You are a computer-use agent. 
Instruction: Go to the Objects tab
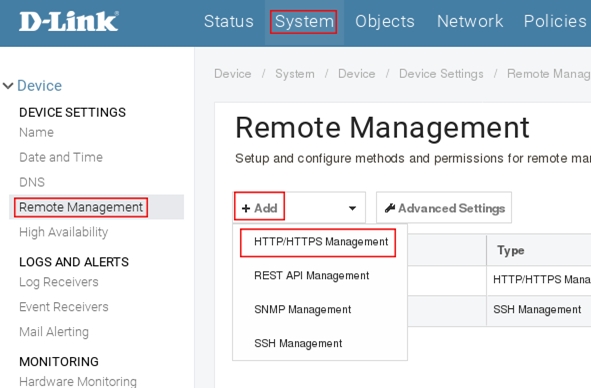point(384,21)
